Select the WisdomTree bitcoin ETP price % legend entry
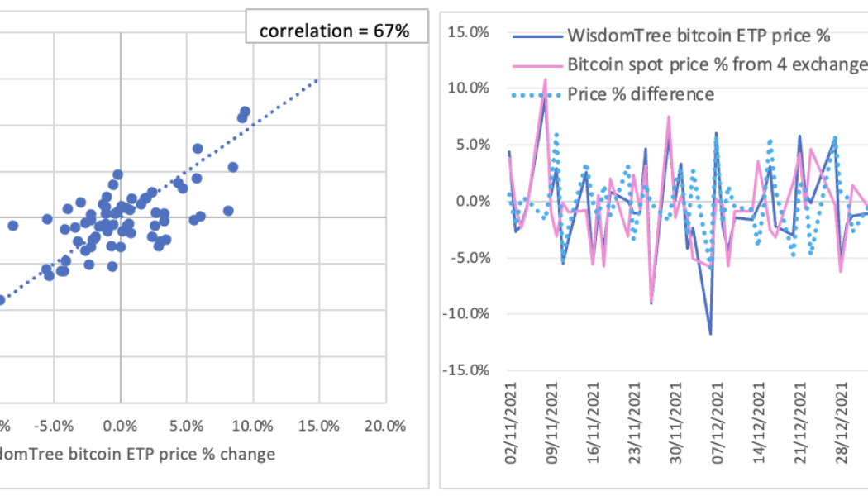This screenshot has height=496, width=868. pos(699,35)
